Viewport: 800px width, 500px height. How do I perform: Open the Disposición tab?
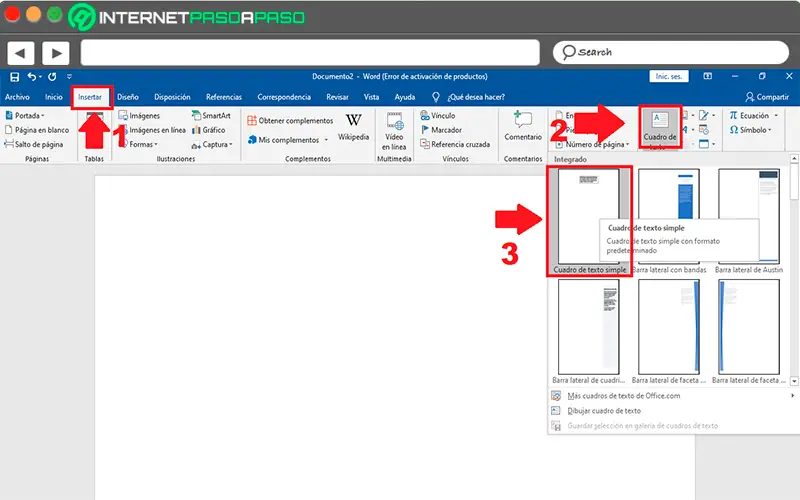(x=172, y=96)
